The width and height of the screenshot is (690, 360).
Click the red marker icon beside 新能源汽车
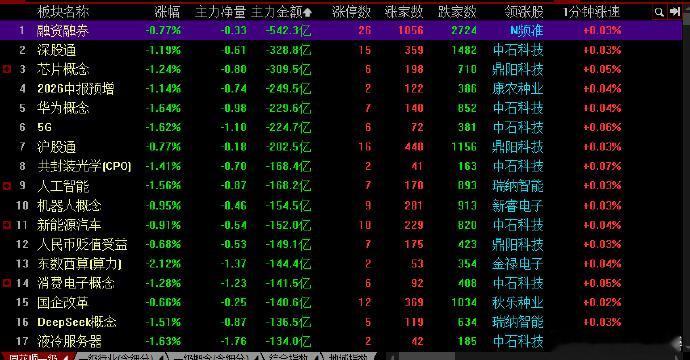tap(7, 225)
